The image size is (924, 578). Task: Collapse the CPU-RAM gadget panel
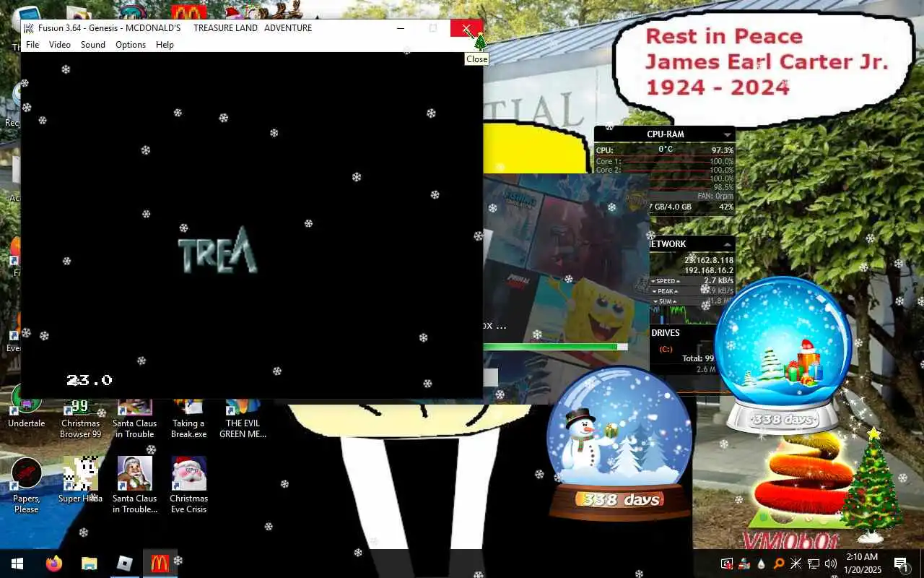727,135
